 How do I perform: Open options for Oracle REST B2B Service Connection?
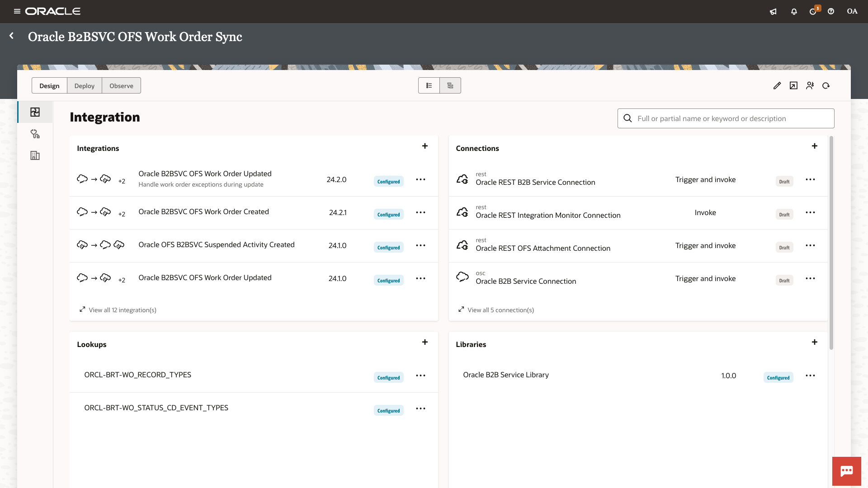pyautogui.click(x=811, y=179)
